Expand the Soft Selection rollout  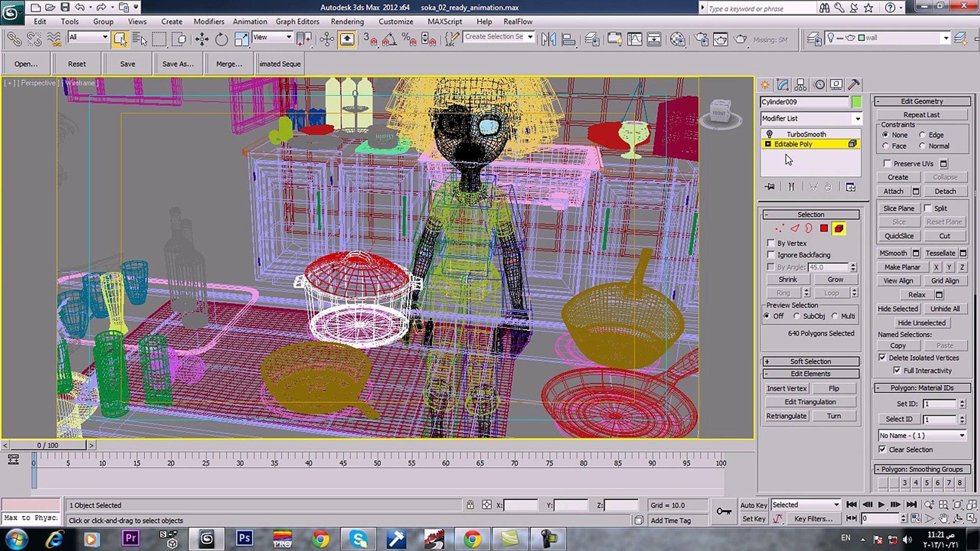click(810, 361)
